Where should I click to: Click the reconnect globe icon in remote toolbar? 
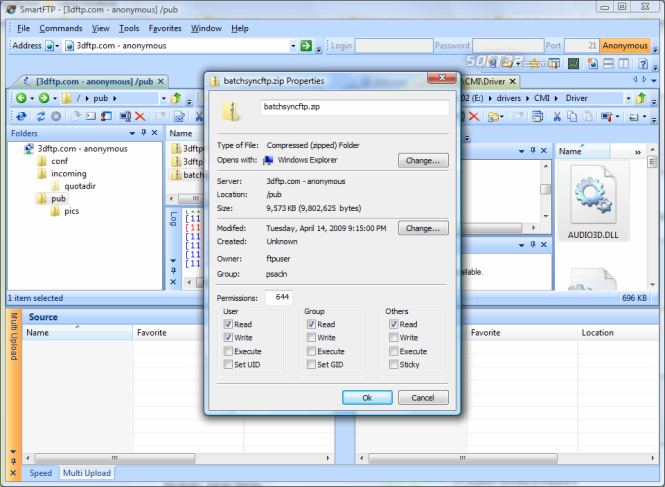tap(21, 116)
